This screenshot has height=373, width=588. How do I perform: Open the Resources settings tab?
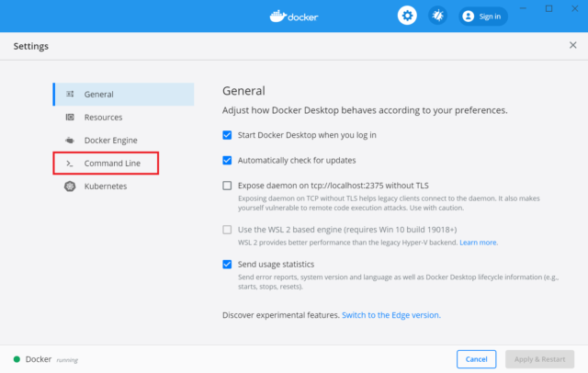point(123,118)
